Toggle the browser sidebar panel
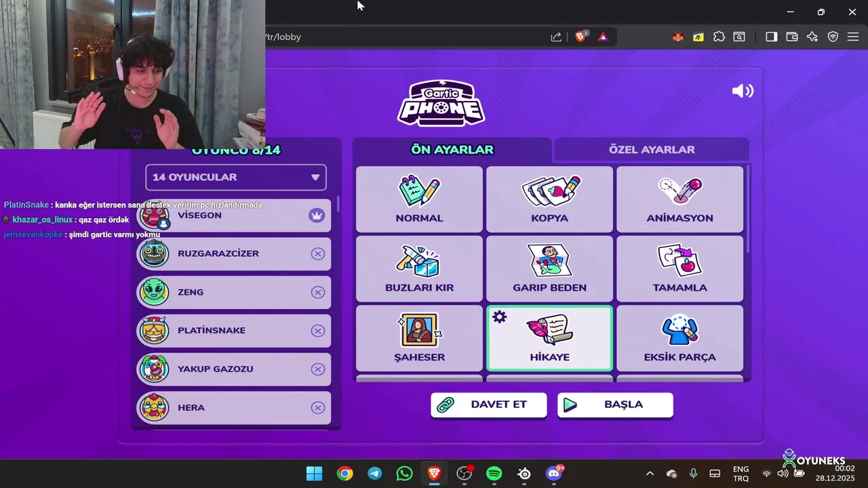This screenshot has height=488, width=868. (771, 37)
